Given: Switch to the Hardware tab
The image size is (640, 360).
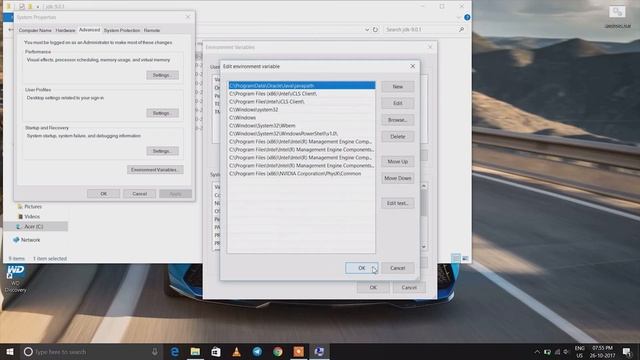Looking at the screenshot, I should click(x=65, y=30).
